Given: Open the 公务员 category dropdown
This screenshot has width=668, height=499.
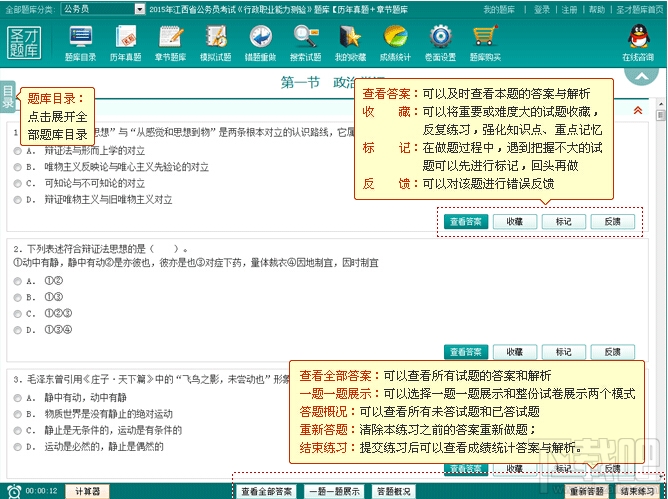Looking at the screenshot, I should pyautogui.click(x=103, y=9).
